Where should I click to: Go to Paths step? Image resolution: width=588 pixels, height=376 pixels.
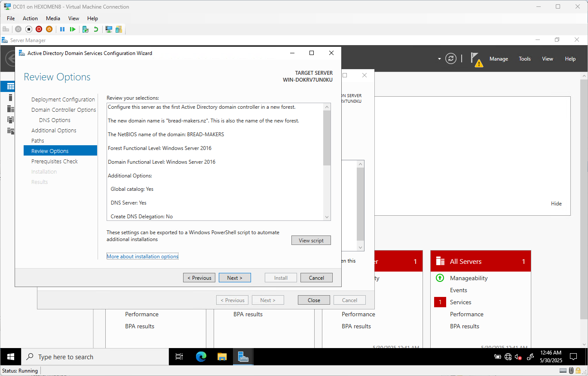[x=38, y=141]
